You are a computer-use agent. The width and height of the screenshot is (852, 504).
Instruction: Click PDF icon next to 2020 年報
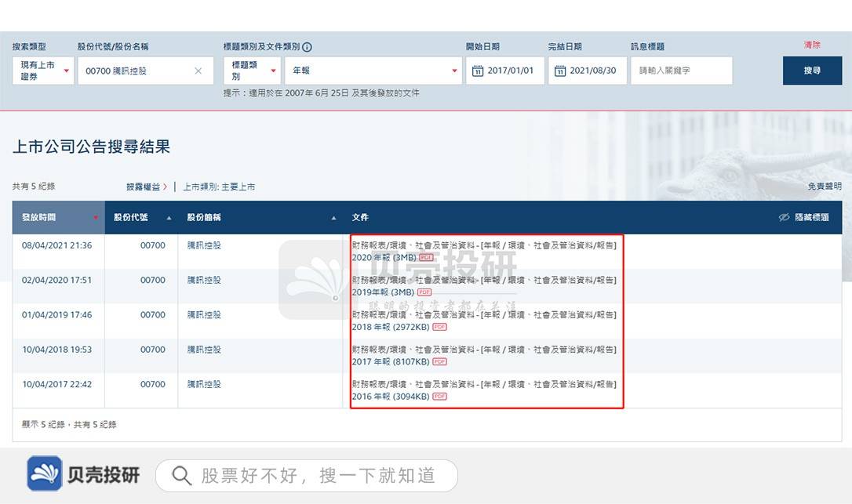(x=426, y=257)
